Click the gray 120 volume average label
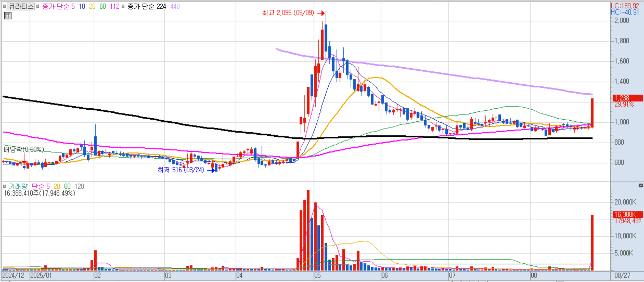 tap(79, 186)
